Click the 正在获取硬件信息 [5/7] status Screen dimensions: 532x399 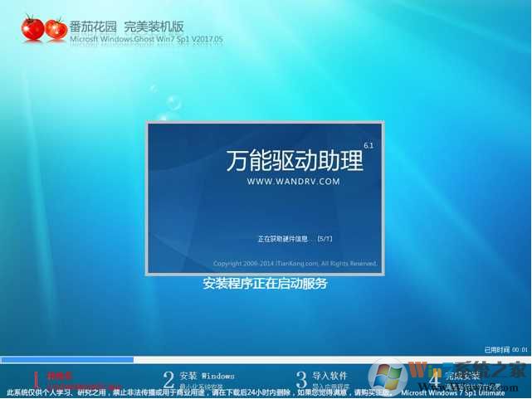pyautogui.click(x=295, y=239)
